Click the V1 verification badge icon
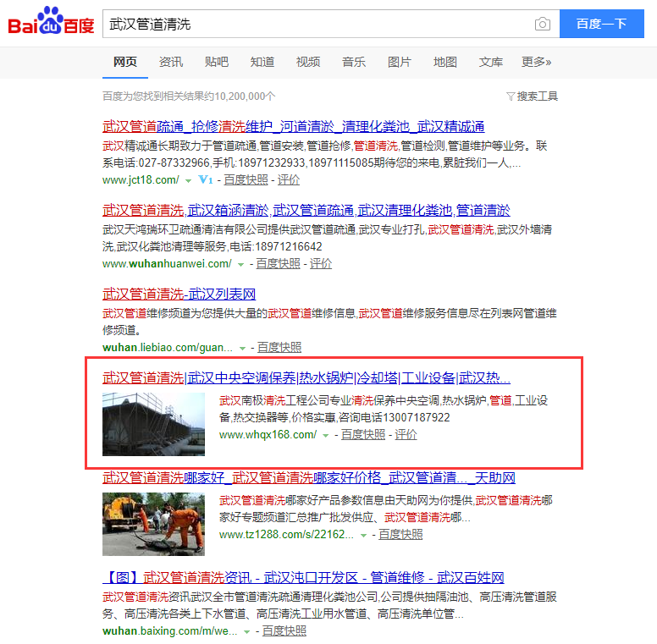657x644 pixels. [x=205, y=180]
